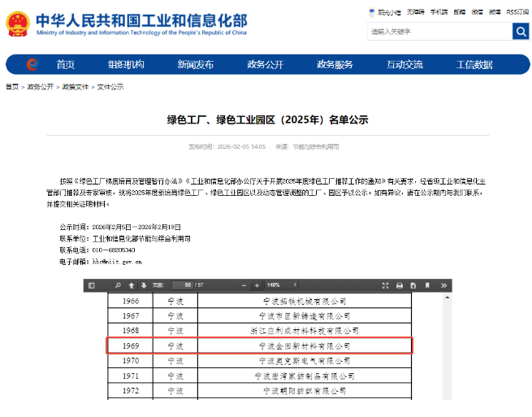
Task: Open the 组织机构 navigation tab
Action: click(x=126, y=64)
